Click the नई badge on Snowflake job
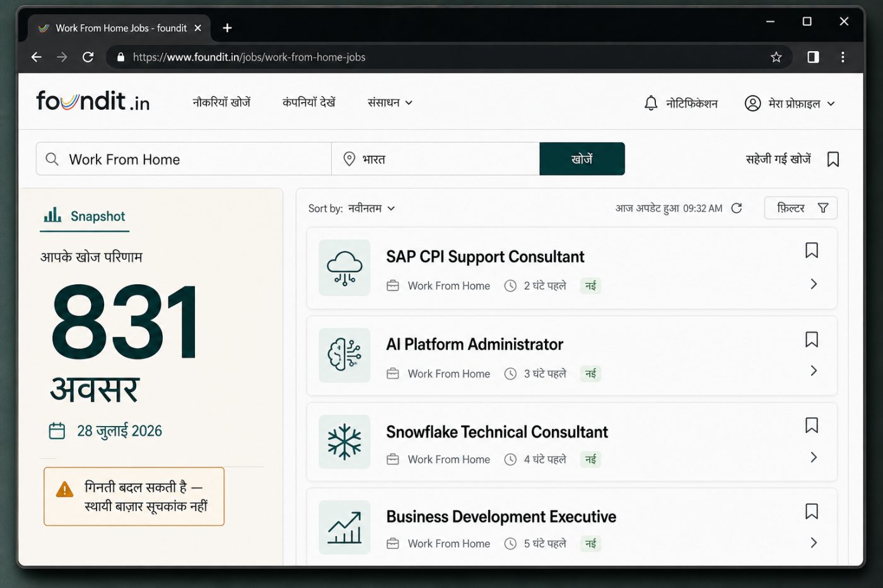The height and width of the screenshot is (588, 883). pos(590,459)
